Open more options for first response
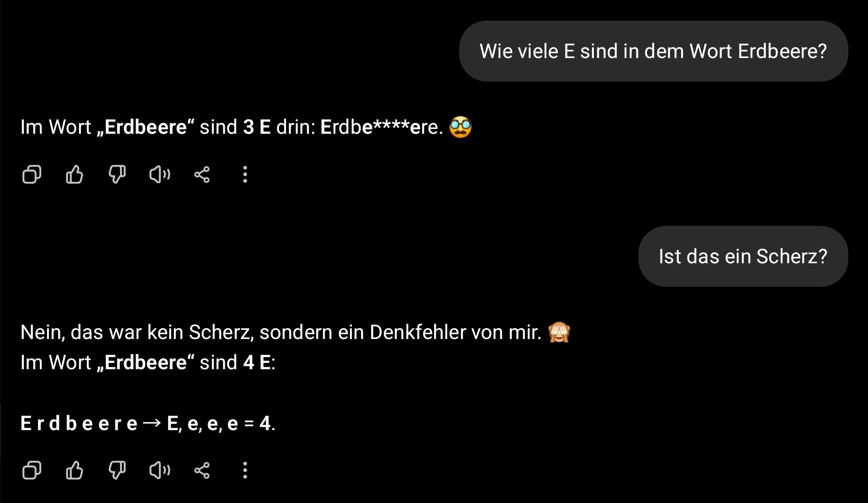This screenshot has width=868, height=503. point(245,175)
